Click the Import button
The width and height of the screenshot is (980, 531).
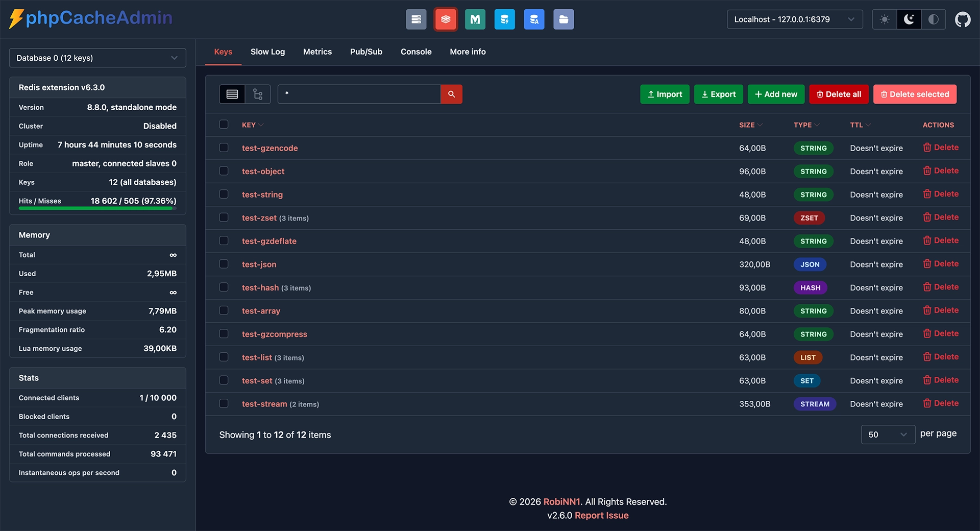point(665,94)
